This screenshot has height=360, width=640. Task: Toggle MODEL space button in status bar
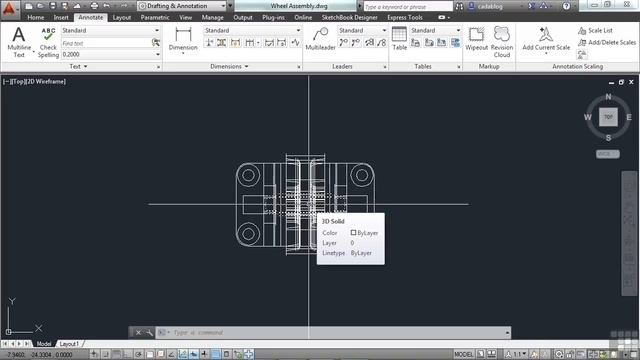click(464, 354)
